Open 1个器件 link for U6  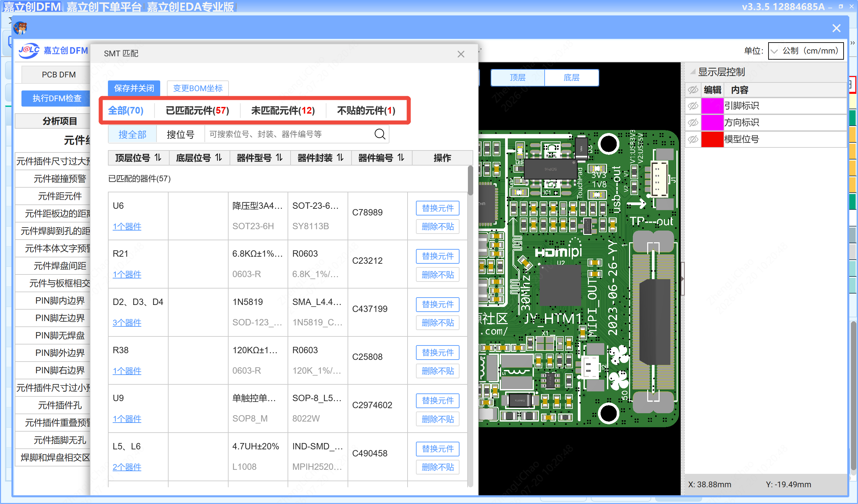127,227
